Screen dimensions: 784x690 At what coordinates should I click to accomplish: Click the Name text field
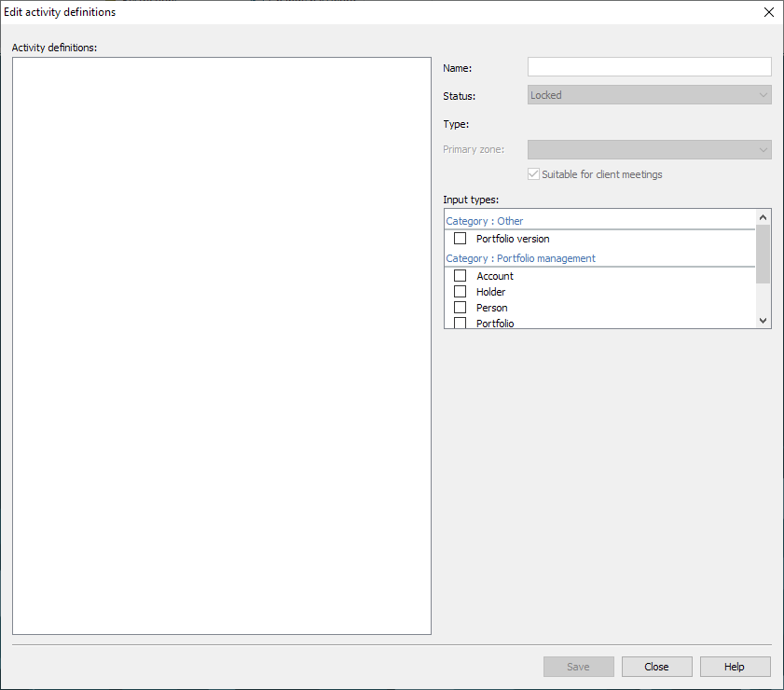649,67
